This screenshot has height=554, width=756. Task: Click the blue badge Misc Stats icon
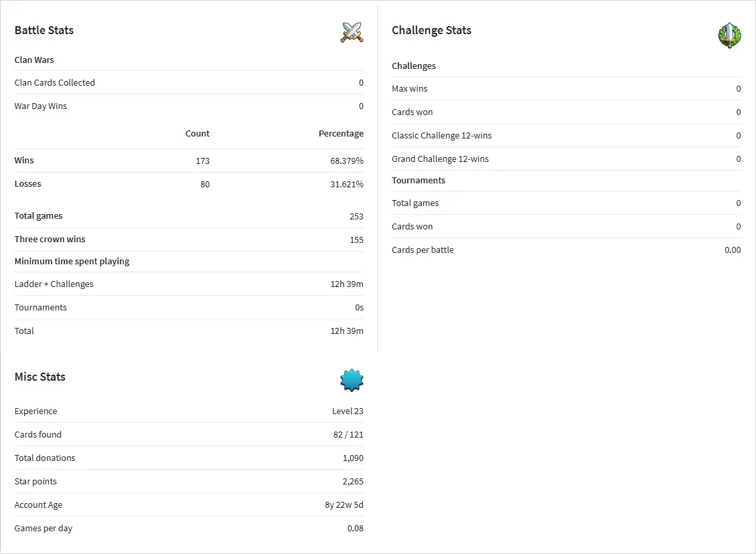pos(352,380)
